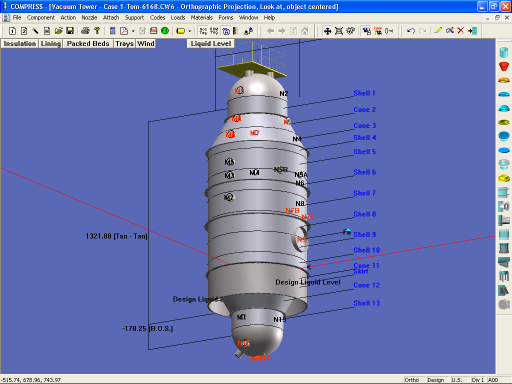512x384 pixels.
Task: Click the Ortho status bar indicator
Action: point(412,380)
